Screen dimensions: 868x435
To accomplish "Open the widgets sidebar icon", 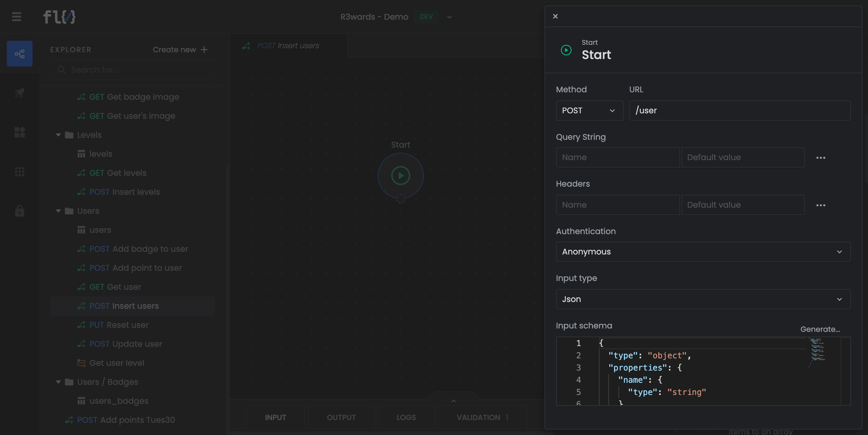I will pos(20,132).
